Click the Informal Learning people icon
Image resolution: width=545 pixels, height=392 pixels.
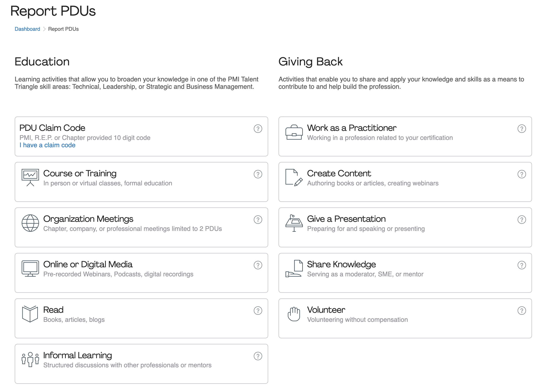point(30,359)
